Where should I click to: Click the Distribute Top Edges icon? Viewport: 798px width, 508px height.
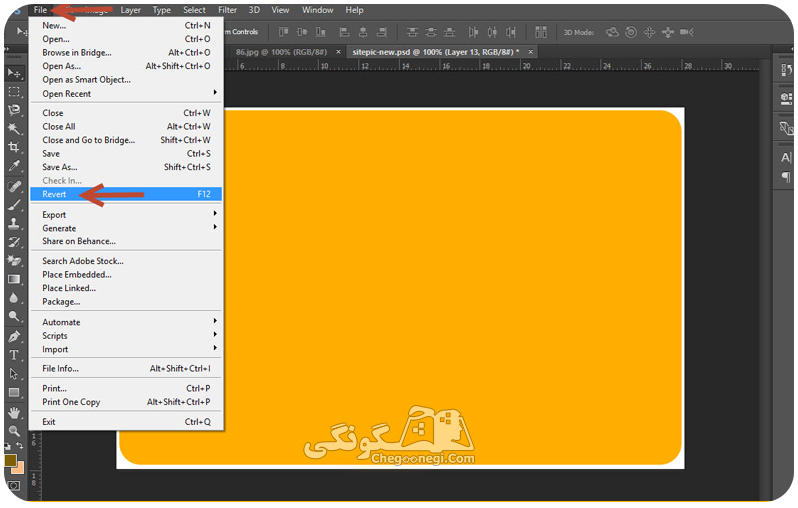point(412,32)
